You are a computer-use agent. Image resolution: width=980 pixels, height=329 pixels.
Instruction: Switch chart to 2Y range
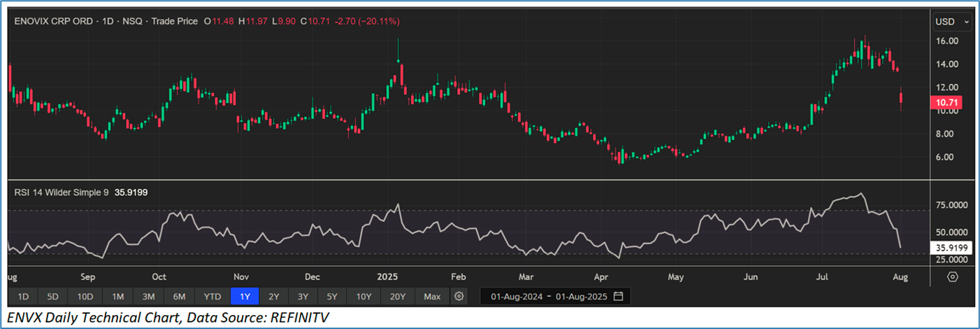pyautogui.click(x=274, y=297)
